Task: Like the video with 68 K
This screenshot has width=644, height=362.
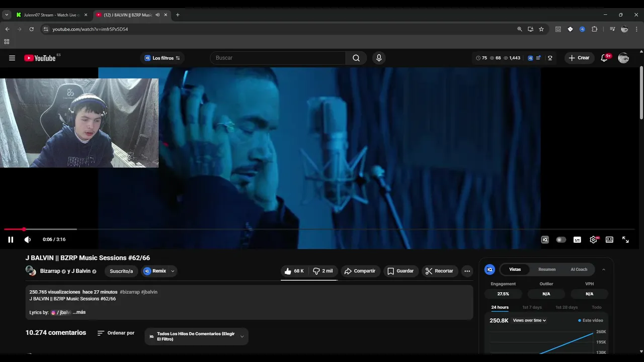Action: pyautogui.click(x=294, y=271)
